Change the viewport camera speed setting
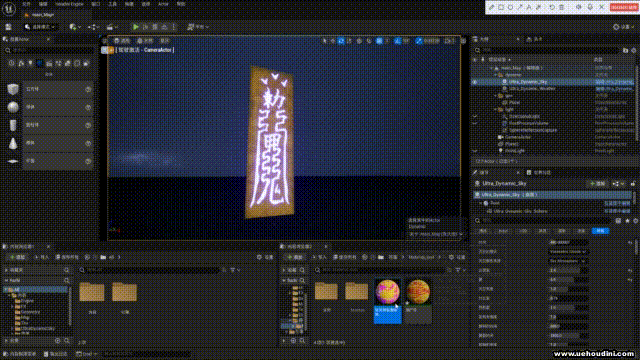 click(x=449, y=41)
